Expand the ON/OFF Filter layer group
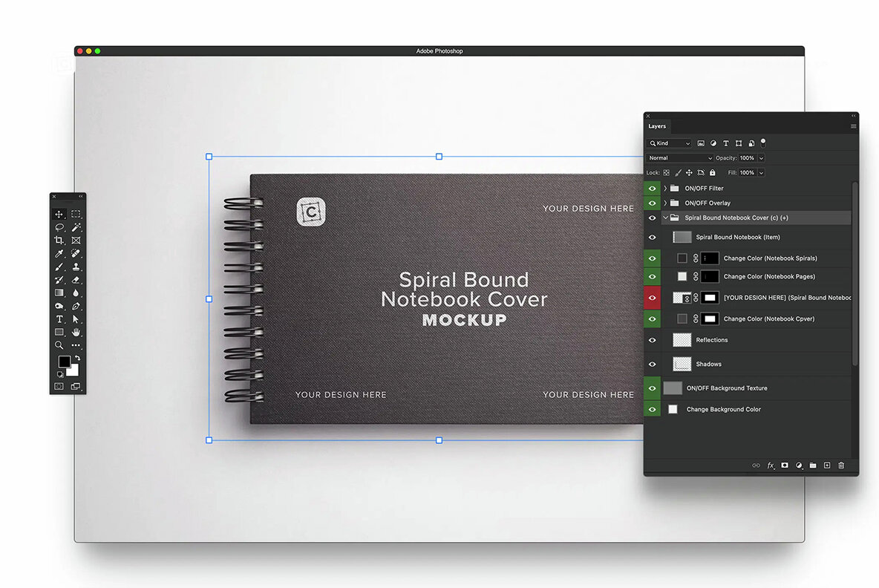This screenshot has width=879, height=588. pos(665,189)
